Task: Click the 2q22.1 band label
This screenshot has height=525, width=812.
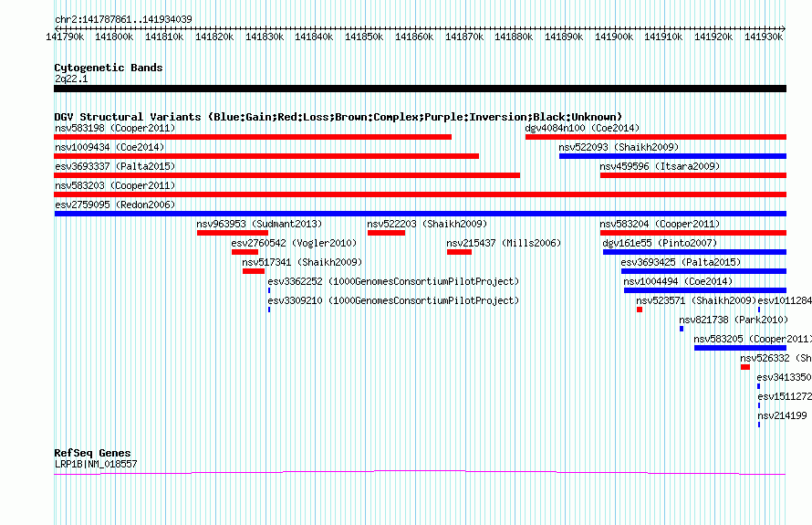Action: tap(71, 79)
